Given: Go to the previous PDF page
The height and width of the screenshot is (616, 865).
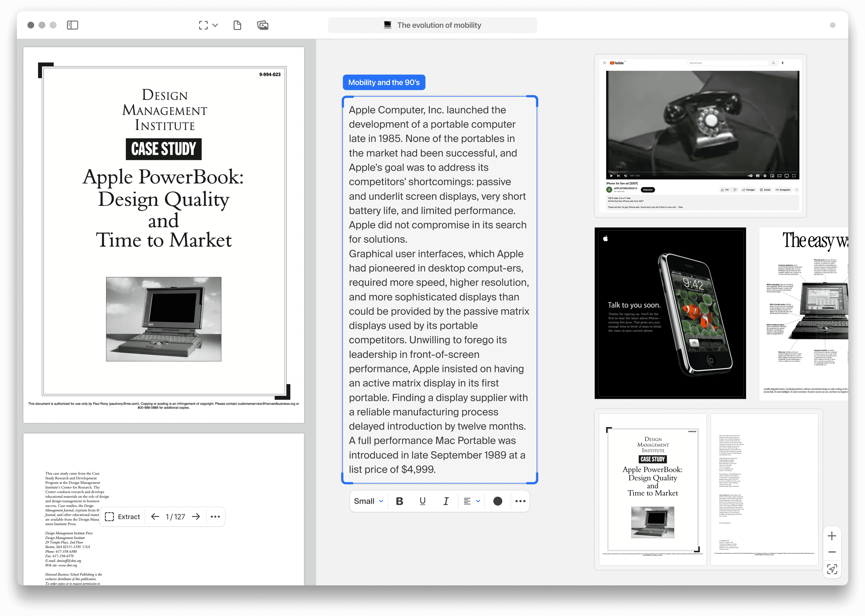Looking at the screenshot, I should coord(155,517).
